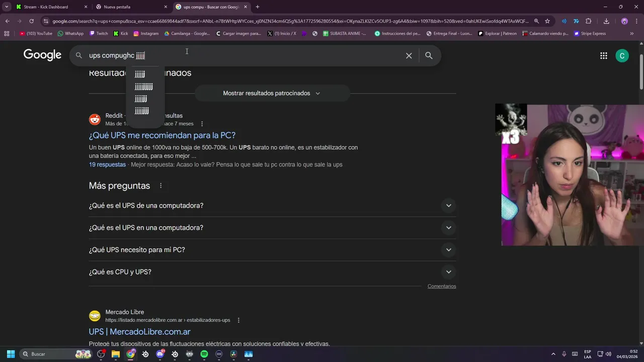Switch the ESP LAA keyboard language
The width and height of the screenshot is (644, 362).
tap(588, 354)
